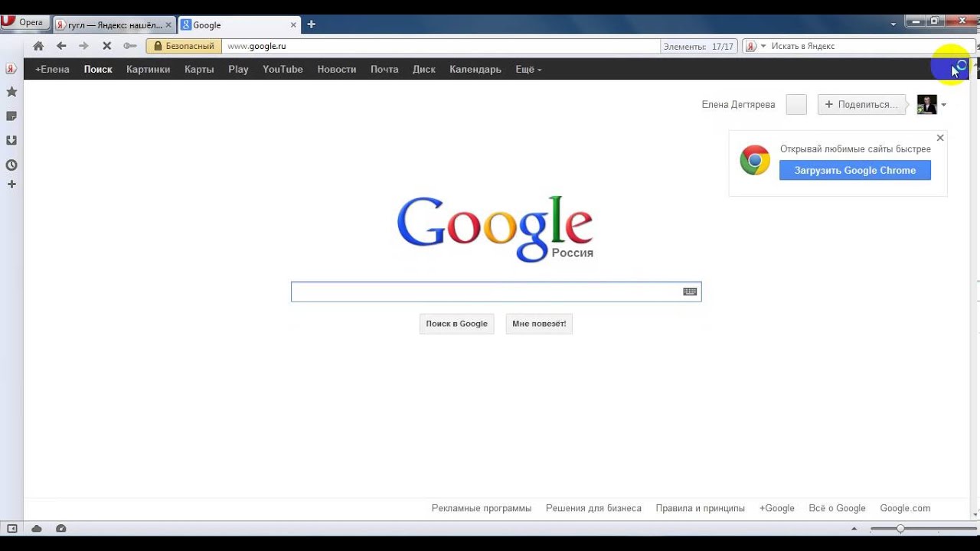Open Notes panel in sidebar
Image resolution: width=980 pixels, height=551 pixels.
pos(11,116)
